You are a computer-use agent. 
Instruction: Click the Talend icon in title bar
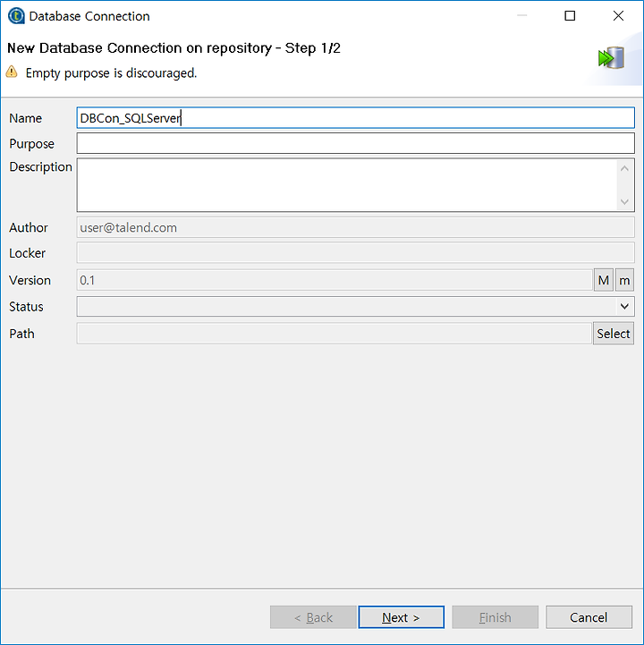point(16,16)
